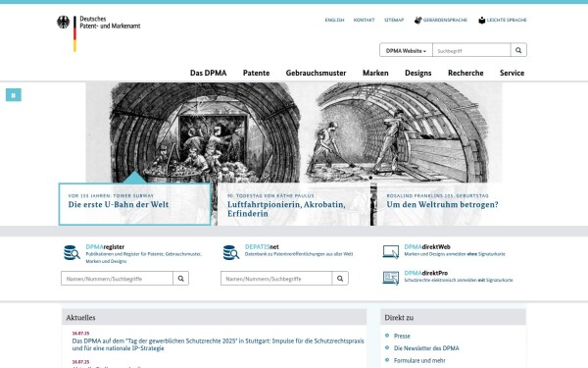Open the Sitemap link
This screenshot has height=368, width=588.
[394, 20]
